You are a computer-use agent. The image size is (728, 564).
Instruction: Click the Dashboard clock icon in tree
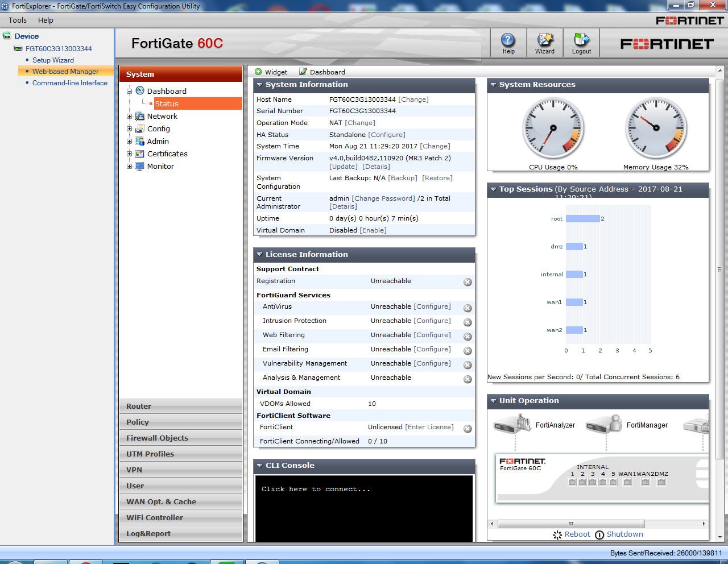(x=140, y=90)
